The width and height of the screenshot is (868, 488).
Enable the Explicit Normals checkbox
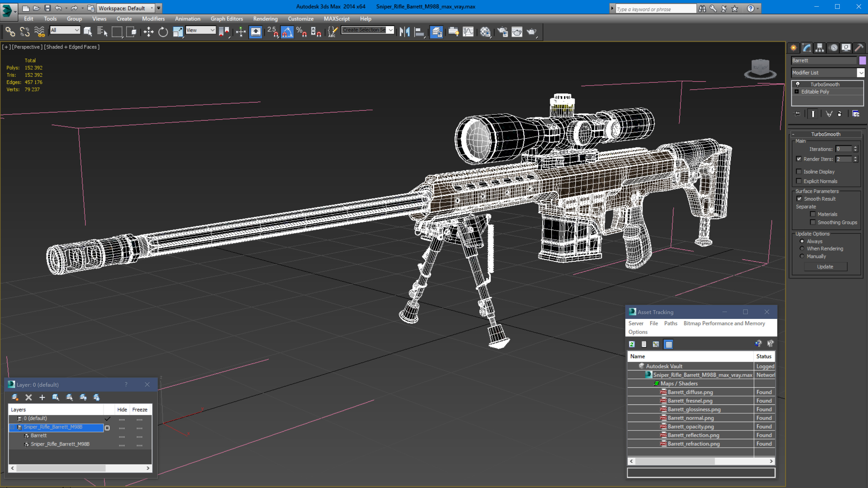(x=799, y=181)
